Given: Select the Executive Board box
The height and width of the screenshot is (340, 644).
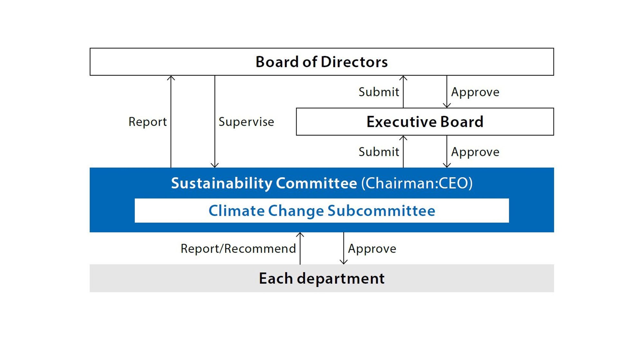Looking at the screenshot, I should coord(425,122).
